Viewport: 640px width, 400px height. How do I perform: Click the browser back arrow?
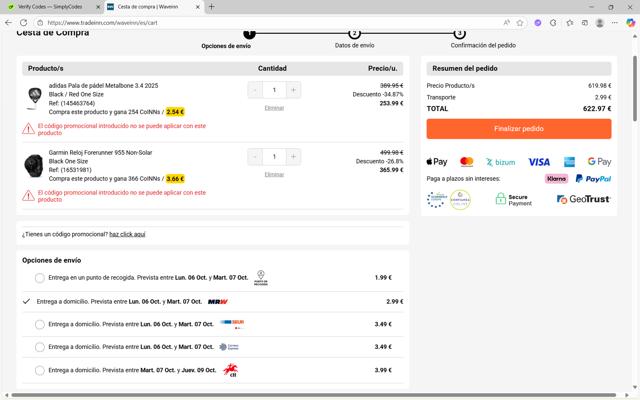coord(8,23)
